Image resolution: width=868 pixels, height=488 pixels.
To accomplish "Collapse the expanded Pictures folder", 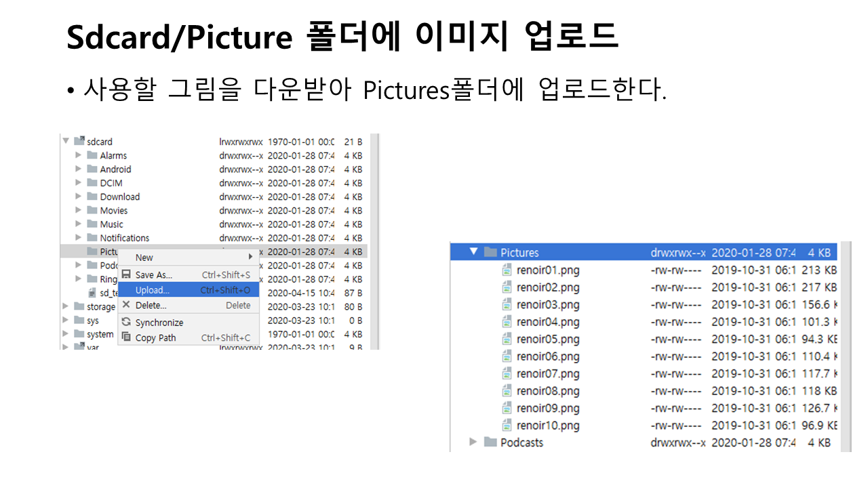I will point(474,253).
